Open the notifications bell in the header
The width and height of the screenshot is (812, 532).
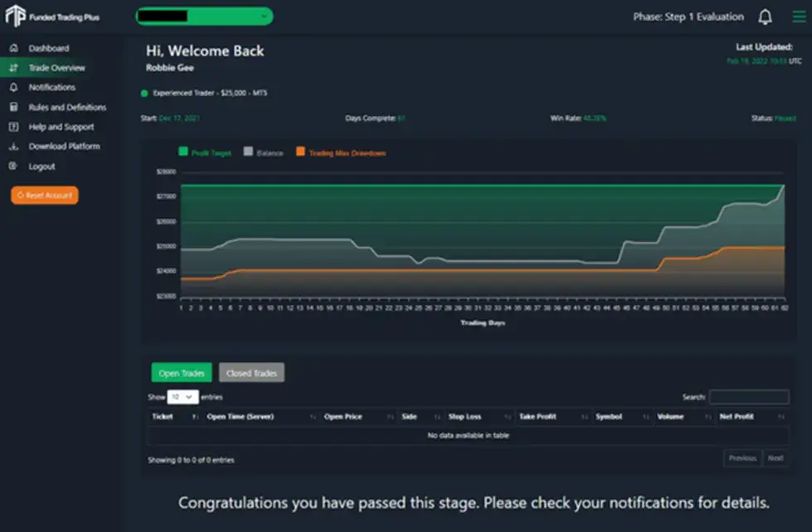(x=765, y=17)
